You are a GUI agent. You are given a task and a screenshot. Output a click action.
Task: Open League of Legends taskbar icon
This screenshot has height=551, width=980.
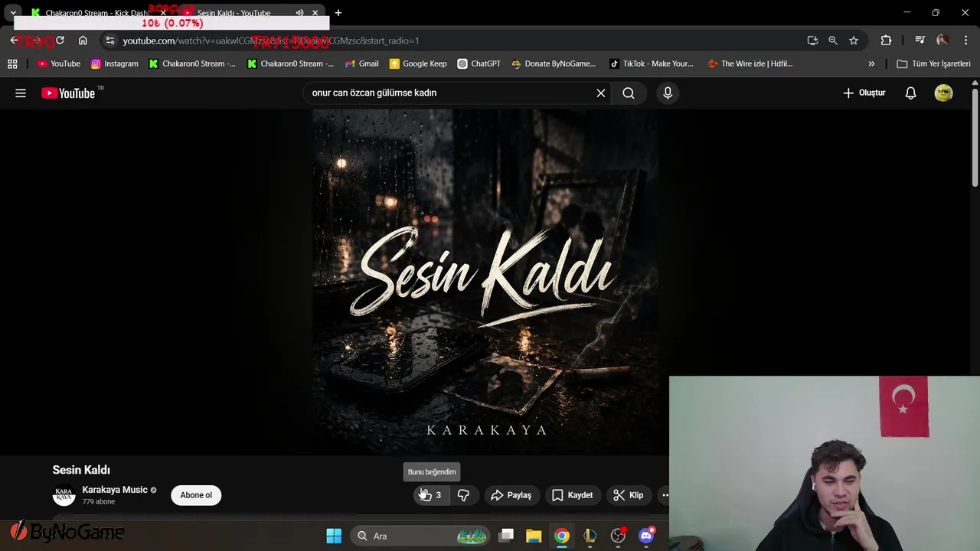(x=590, y=536)
